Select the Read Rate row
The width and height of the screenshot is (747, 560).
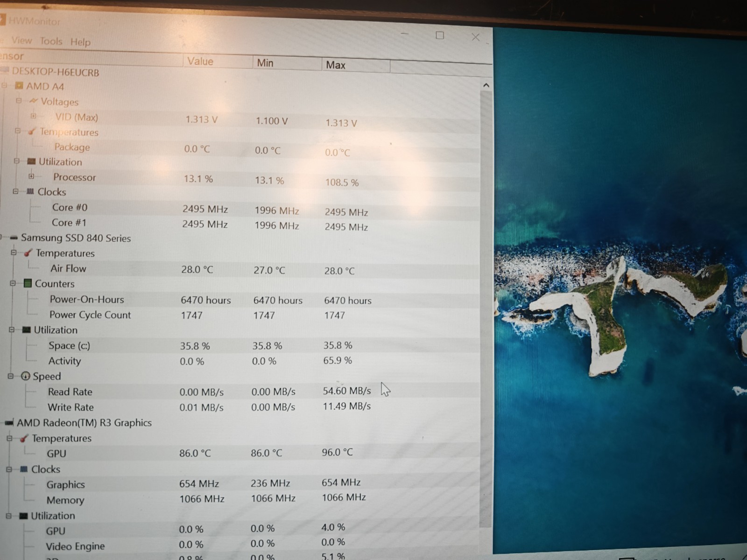(240, 392)
